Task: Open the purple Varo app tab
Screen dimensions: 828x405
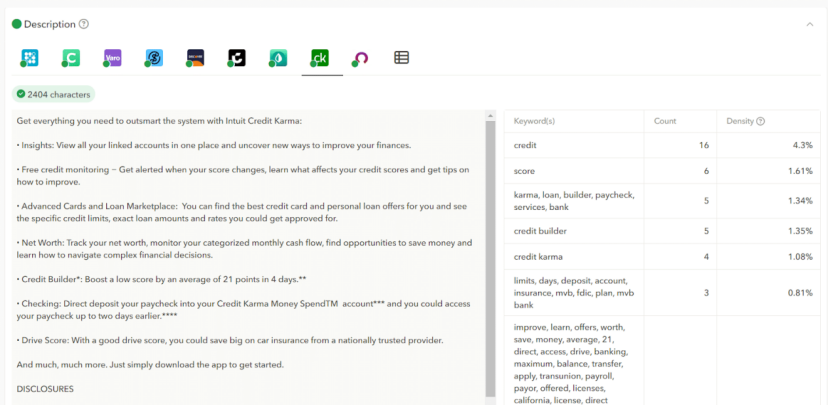Action: tap(113, 58)
